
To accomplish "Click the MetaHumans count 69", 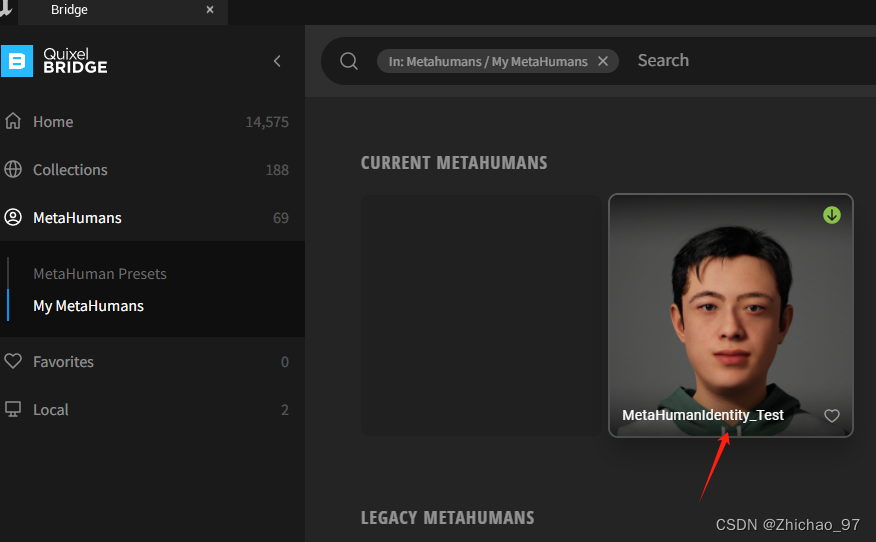I will tap(280, 218).
